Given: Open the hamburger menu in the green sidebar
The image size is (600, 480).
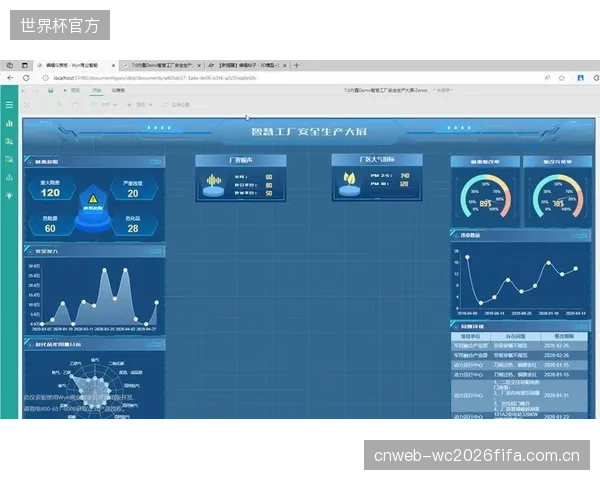Looking at the screenshot, I should pyautogui.click(x=9, y=104).
